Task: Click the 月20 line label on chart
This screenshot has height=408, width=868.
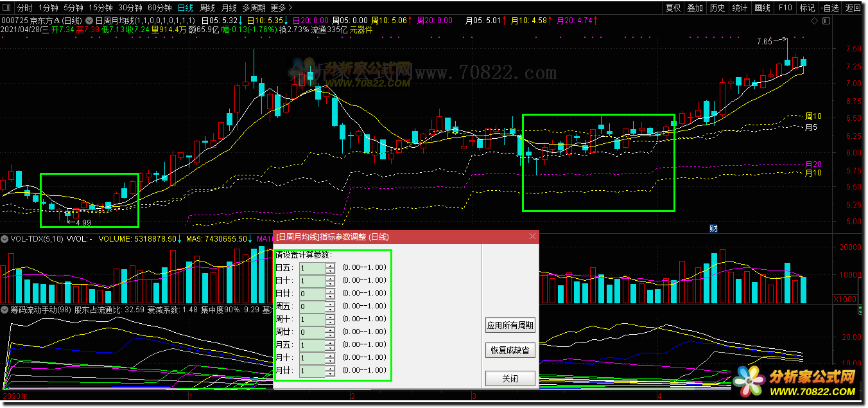Action: tap(813, 164)
